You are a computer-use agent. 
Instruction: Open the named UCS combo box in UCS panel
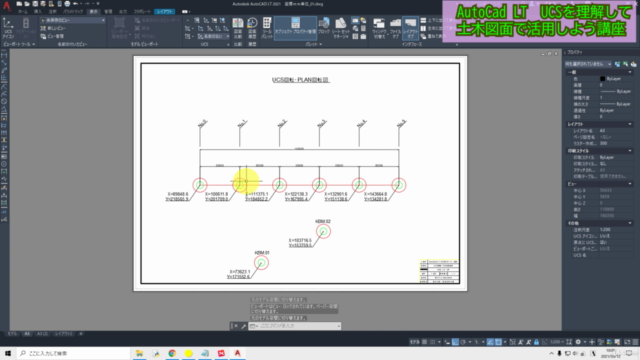tap(213, 36)
